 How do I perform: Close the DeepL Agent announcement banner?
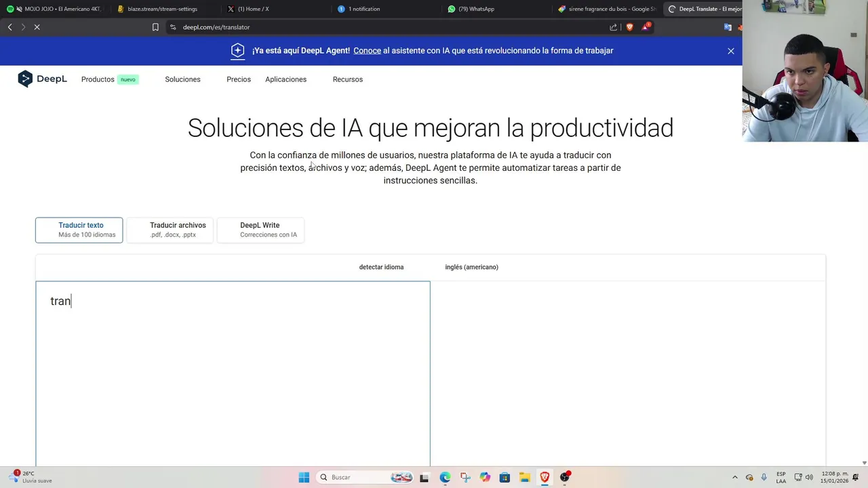(x=731, y=51)
